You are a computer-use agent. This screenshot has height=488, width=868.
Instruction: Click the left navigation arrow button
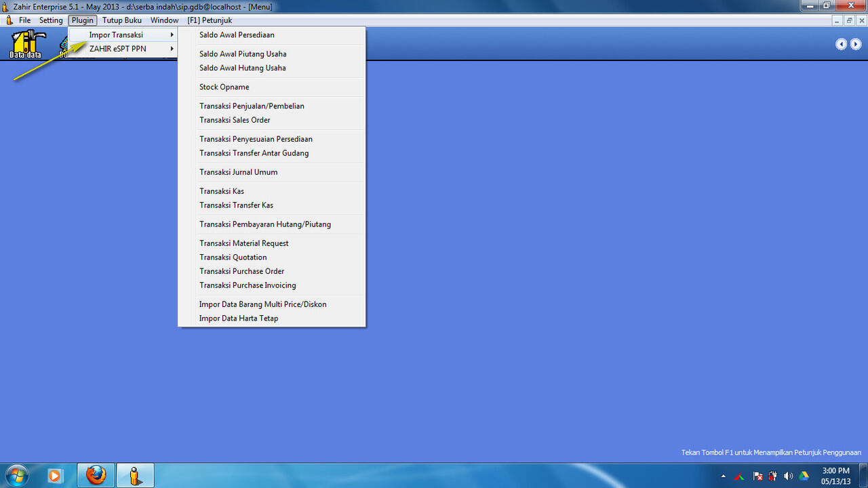point(841,44)
